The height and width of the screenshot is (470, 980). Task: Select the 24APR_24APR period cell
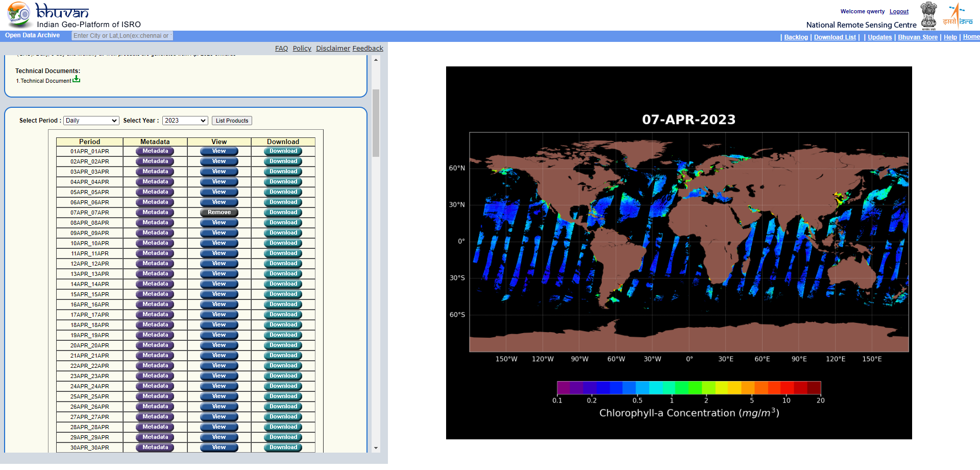90,386
